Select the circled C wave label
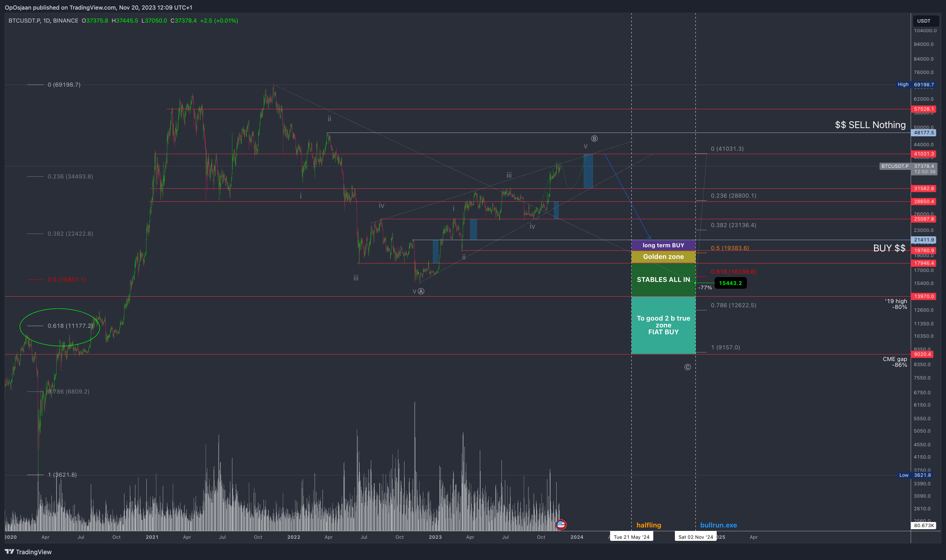 coord(688,367)
